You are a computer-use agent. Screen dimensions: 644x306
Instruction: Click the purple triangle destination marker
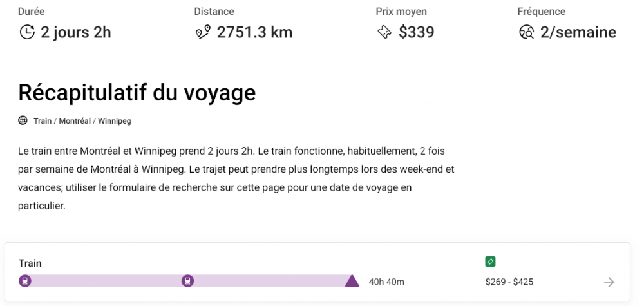click(x=352, y=281)
